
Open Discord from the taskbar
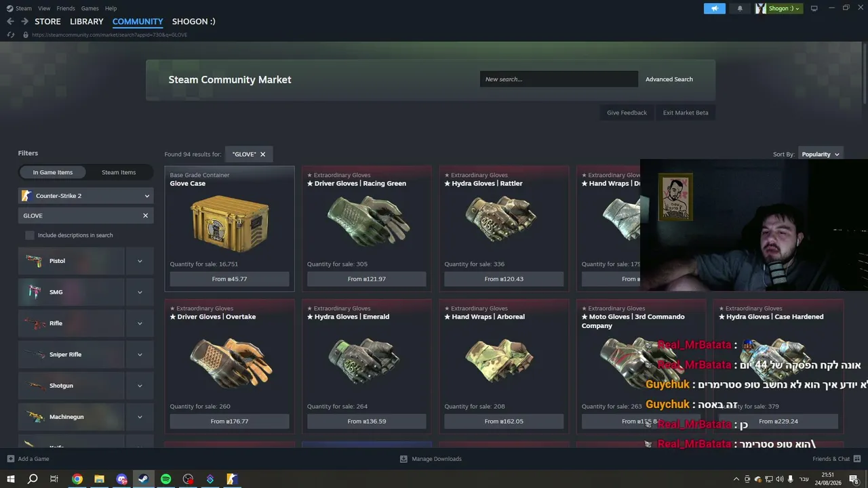point(121,479)
